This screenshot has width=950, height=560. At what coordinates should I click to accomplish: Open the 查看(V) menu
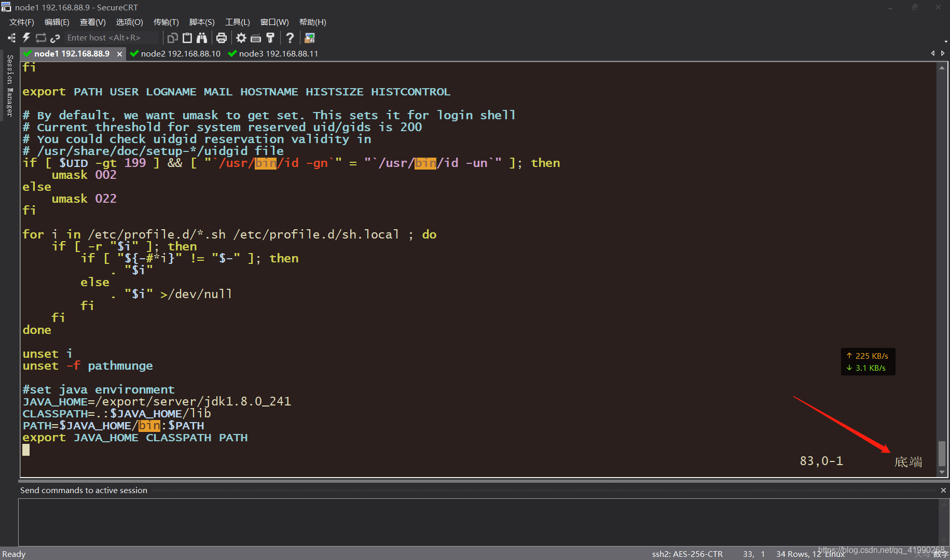tap(93, 22)
